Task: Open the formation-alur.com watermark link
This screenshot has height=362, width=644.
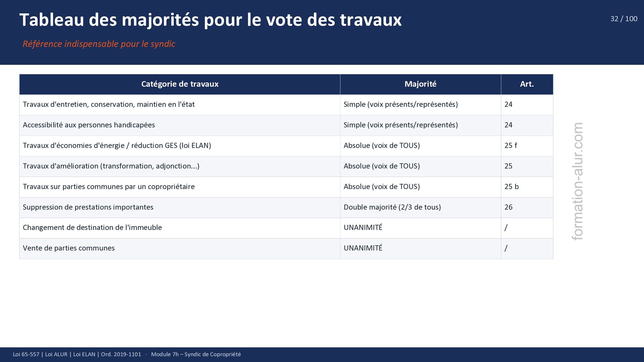Action: pos(578,181)
